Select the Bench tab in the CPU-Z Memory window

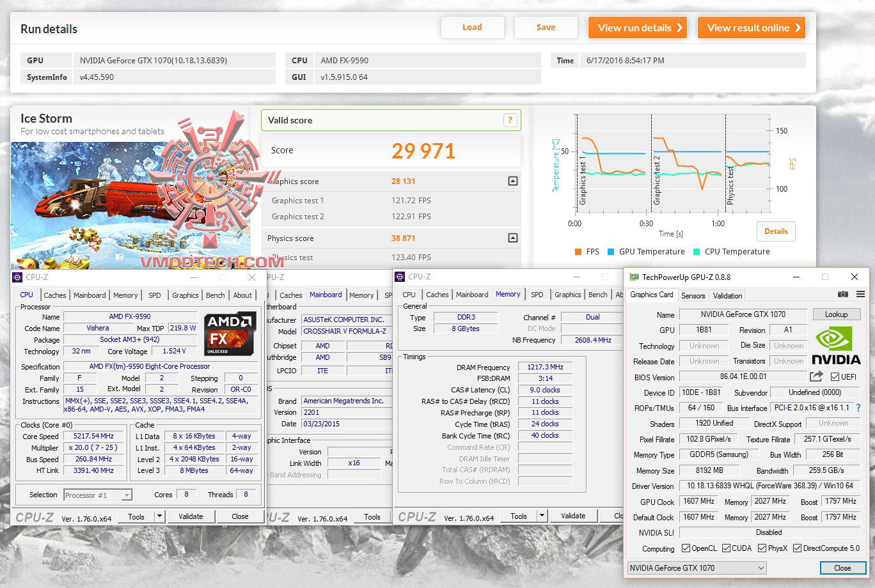(x=598, y=295)
